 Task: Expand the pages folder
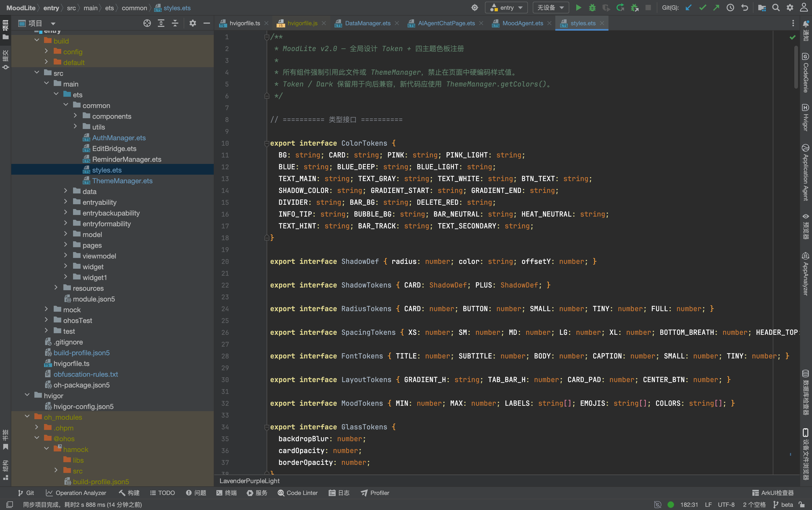[66, 245]
